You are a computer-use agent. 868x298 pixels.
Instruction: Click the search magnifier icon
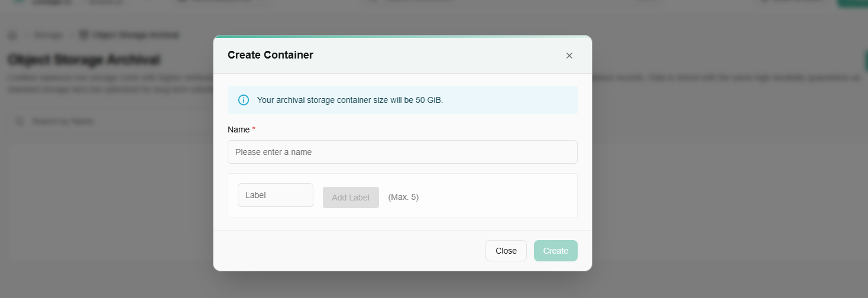[20, 121]
